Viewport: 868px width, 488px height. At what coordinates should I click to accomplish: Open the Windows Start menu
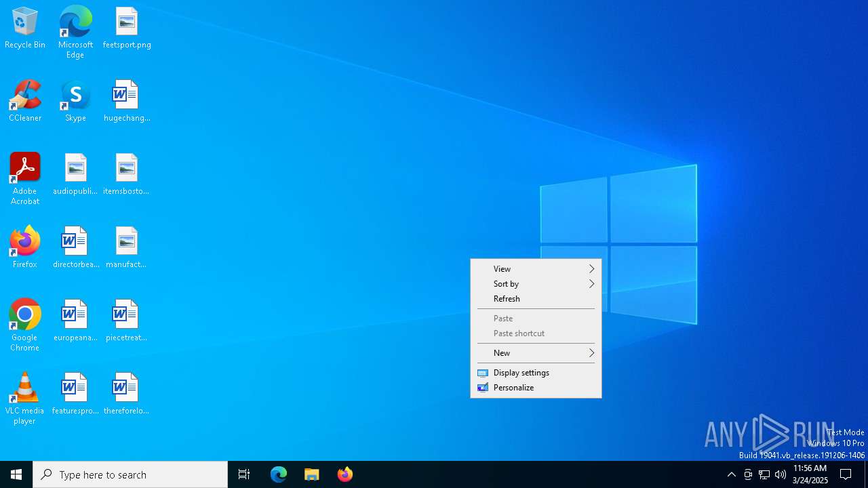click(16, 474)
